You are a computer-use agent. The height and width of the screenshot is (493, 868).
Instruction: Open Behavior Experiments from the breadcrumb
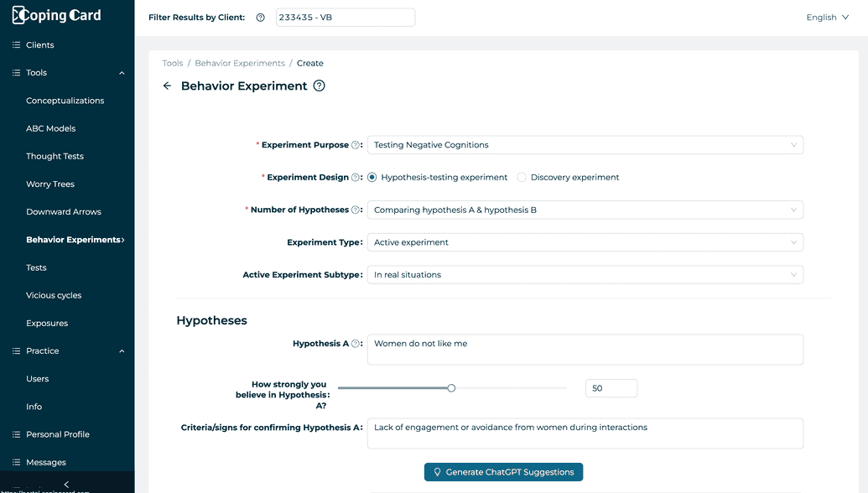pyautogui.click(x=241, y=62)
